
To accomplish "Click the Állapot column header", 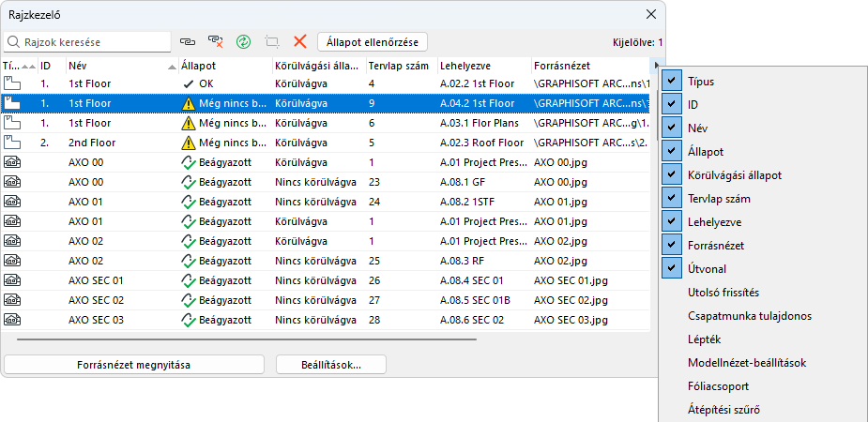I will tap(225, 66).
